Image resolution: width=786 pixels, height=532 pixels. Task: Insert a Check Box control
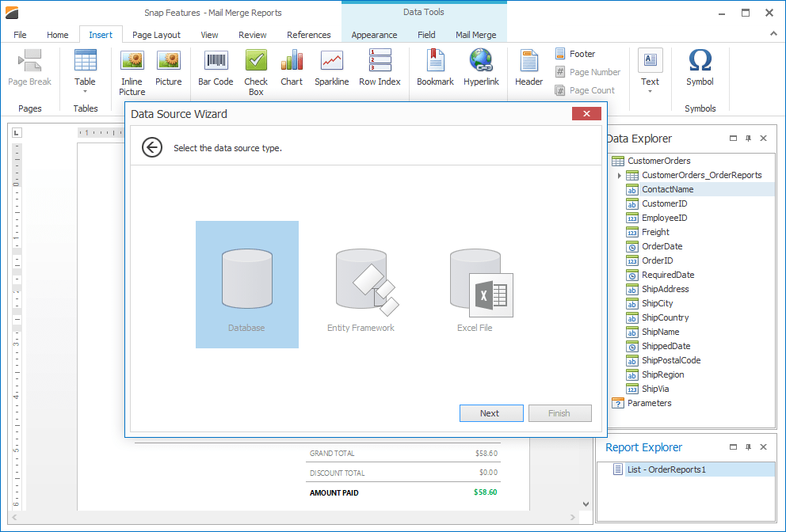click(x=256, y=61)
